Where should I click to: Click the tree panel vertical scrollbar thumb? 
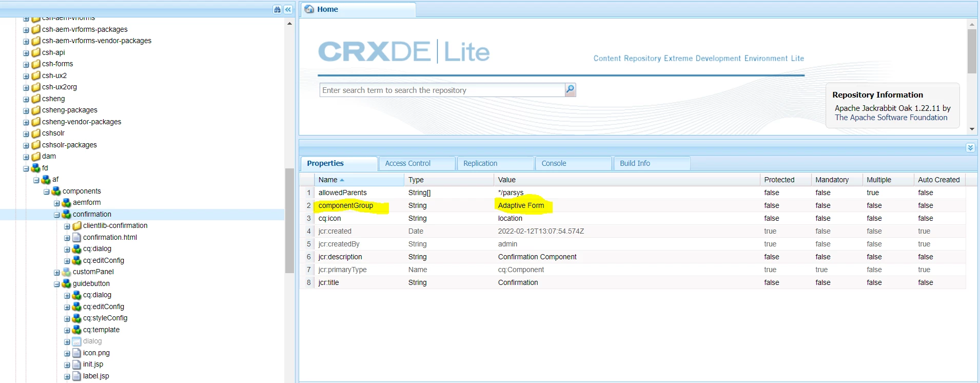pyautogui.click(x=289, y=221)
